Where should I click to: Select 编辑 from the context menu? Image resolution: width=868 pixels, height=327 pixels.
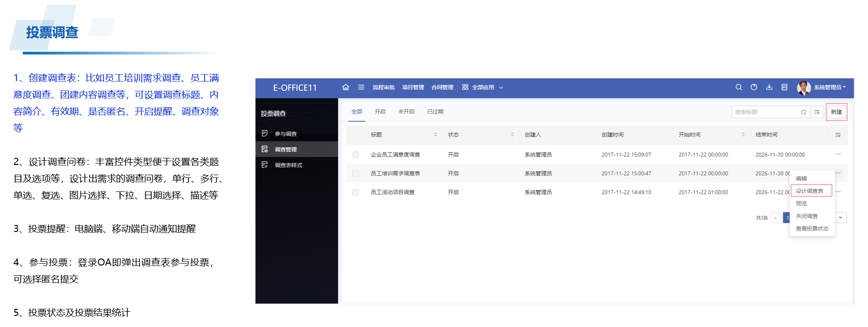pyautogui.click(x=801, y=178)
